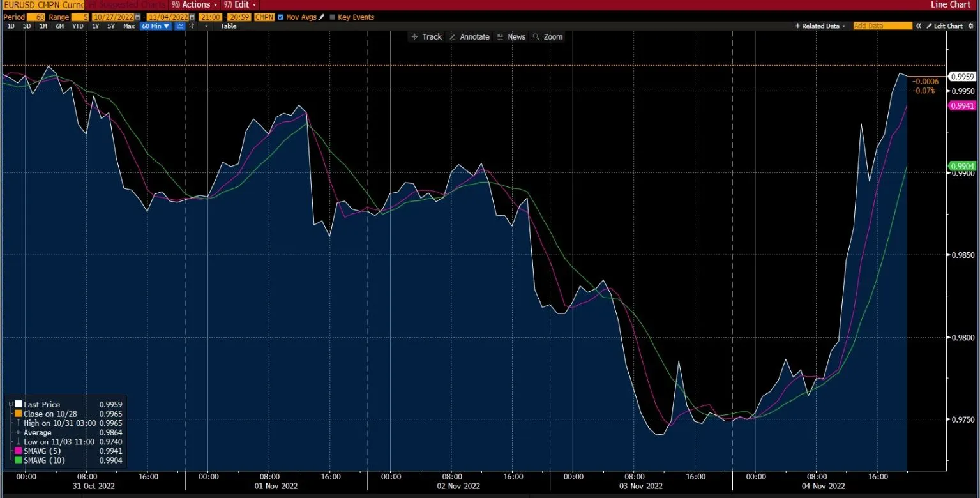Open the Actions menu
The width and height of the screenshot is (980, 498).
click(193, 4)
